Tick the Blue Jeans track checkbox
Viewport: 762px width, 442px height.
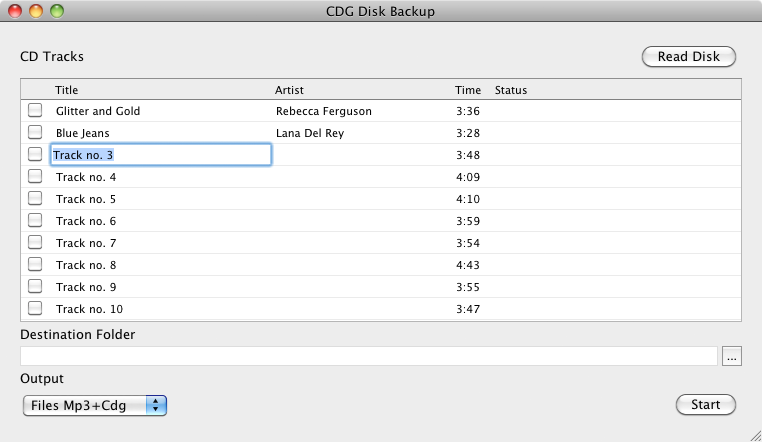[x=35, y=132]
